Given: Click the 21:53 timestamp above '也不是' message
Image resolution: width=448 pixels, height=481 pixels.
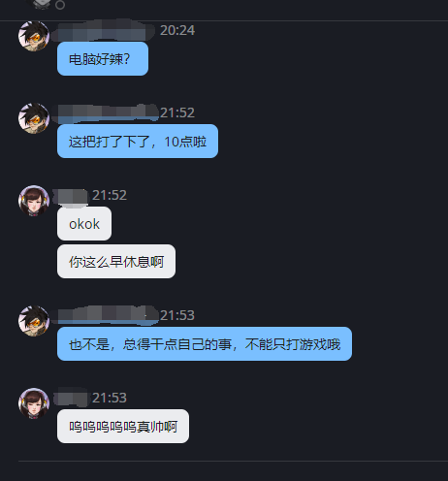Looking at the screenshot, I should click(177, 315).
